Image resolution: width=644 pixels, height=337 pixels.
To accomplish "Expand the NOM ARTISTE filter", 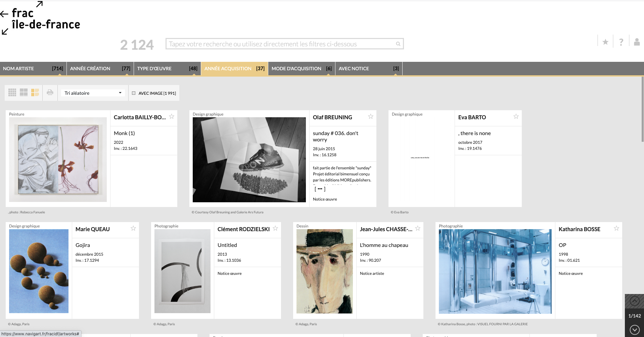I will [33, 69].
